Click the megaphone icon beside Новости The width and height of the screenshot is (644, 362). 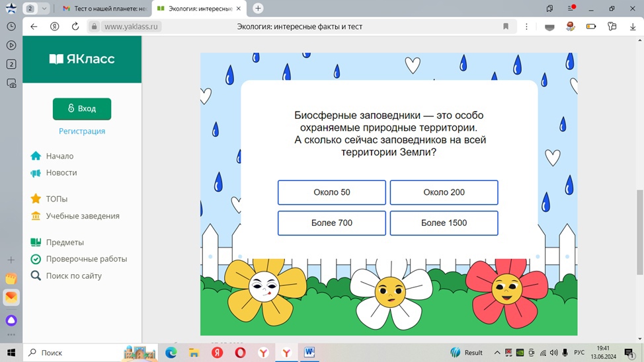36,173
